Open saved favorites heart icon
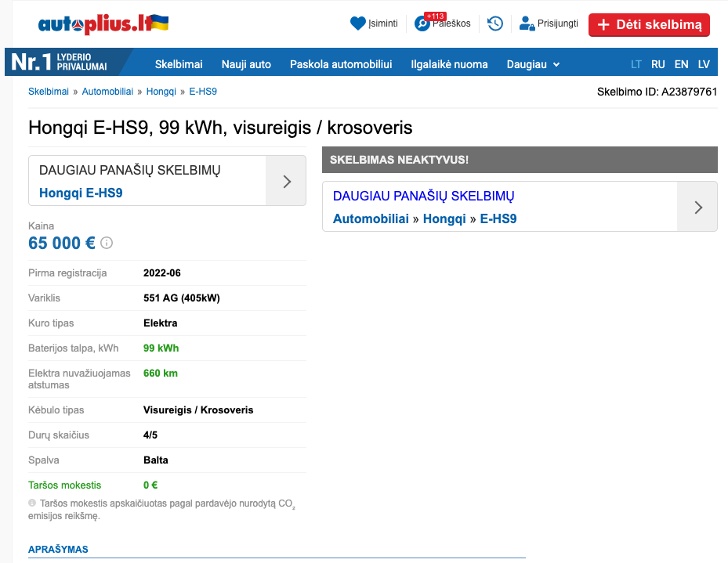The width and height of the screenshot is (728, 563). coord(358,23)
